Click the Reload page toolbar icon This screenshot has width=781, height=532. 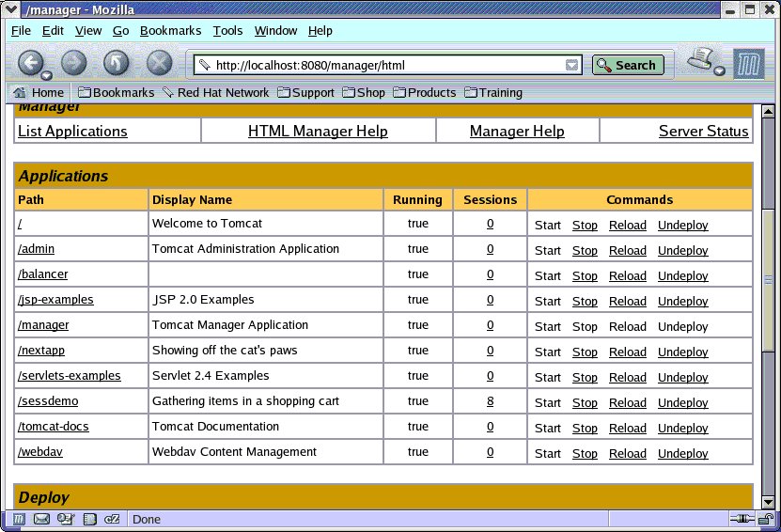point(116,63)
